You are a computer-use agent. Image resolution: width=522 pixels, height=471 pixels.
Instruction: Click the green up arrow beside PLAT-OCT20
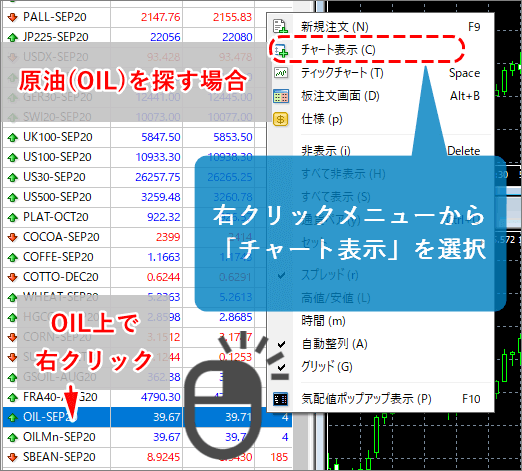[x=13, y=217]
